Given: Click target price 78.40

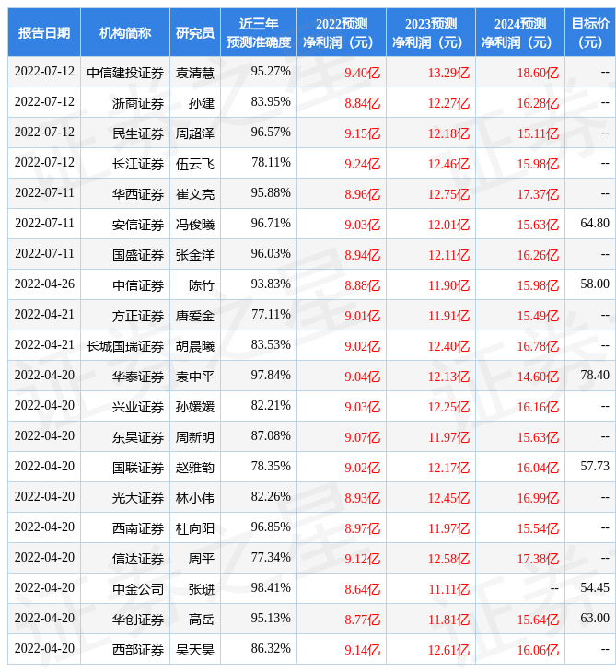Looking at the screenshot, I should pos(595,376).
